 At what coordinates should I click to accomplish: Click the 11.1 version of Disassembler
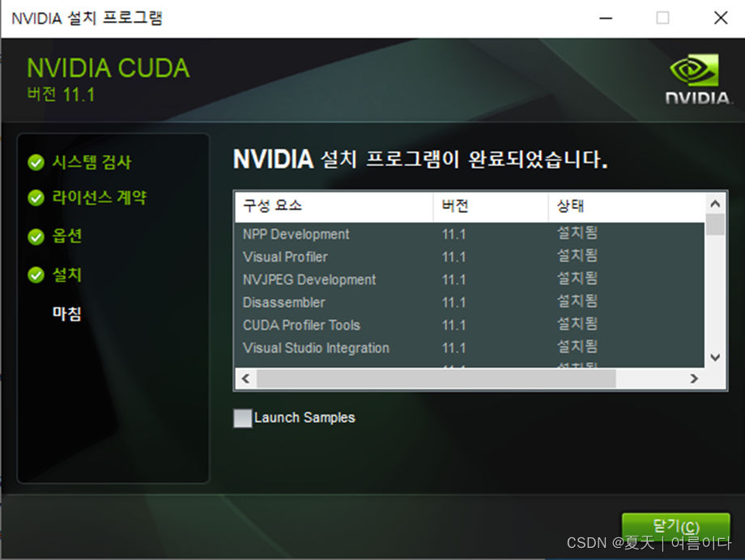(x=453, y=303)
